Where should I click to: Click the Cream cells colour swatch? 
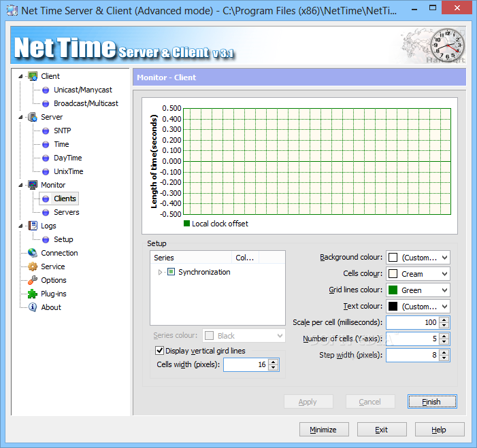[x=393, y=274]
